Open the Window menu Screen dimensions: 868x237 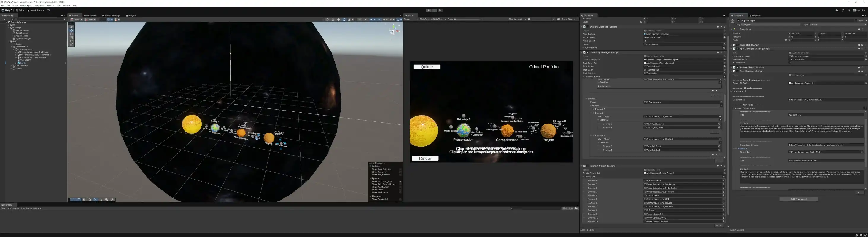click(67, 5)
